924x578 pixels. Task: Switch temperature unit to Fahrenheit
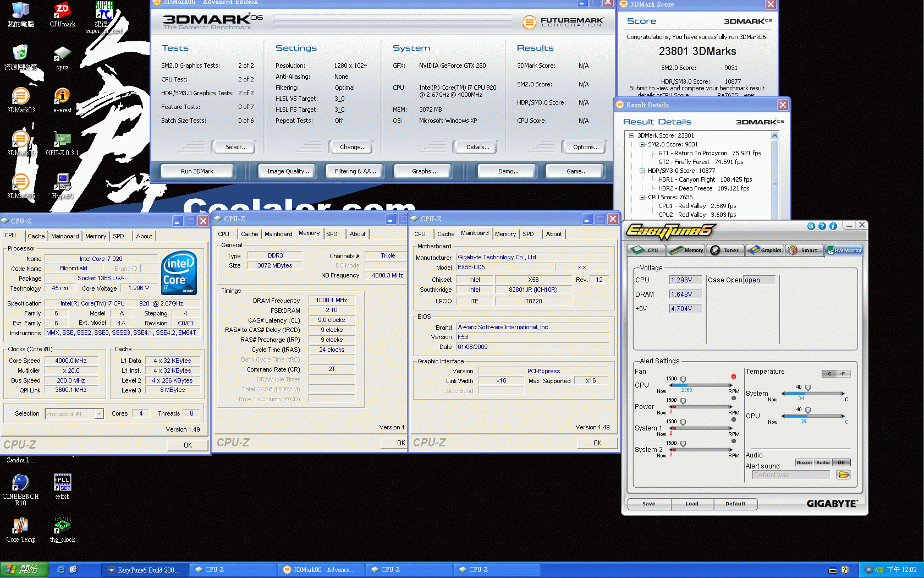pos(843,374)
